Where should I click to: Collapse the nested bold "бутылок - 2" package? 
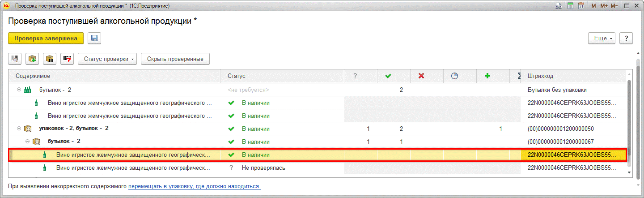[27, 142]
